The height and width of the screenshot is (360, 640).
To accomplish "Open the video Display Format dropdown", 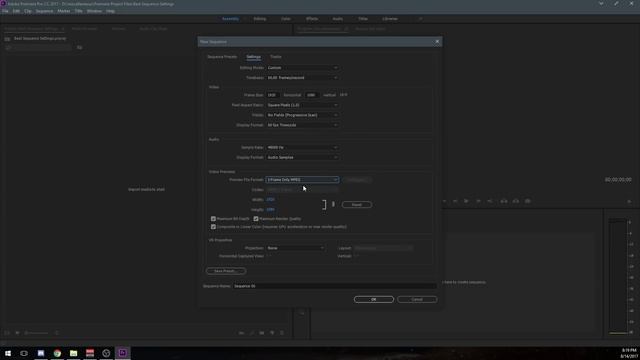I will point(302,125).
